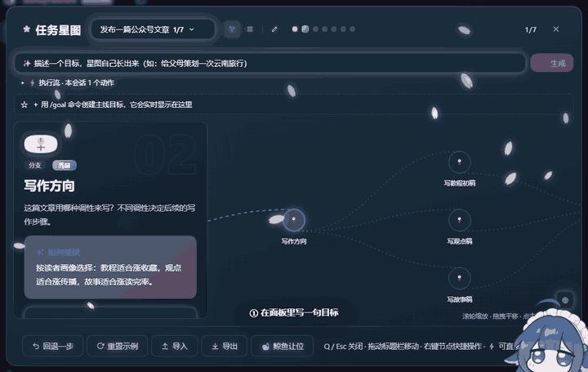Focus the 描述一个目标 input field
Viewport: 588px width, 372px height.
[x=269, y=63]
